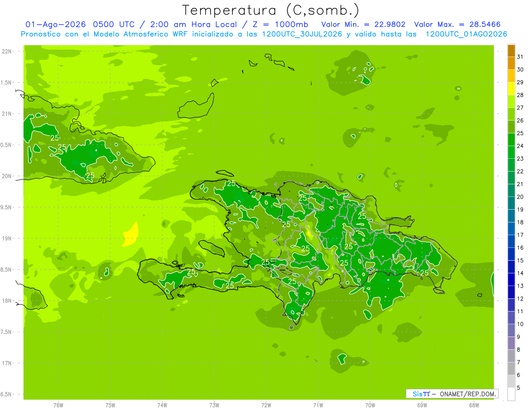Click the Temperatura (C,somb.) title
The height and width of the screenshot is (411, 532).
[x=270, y=10]
